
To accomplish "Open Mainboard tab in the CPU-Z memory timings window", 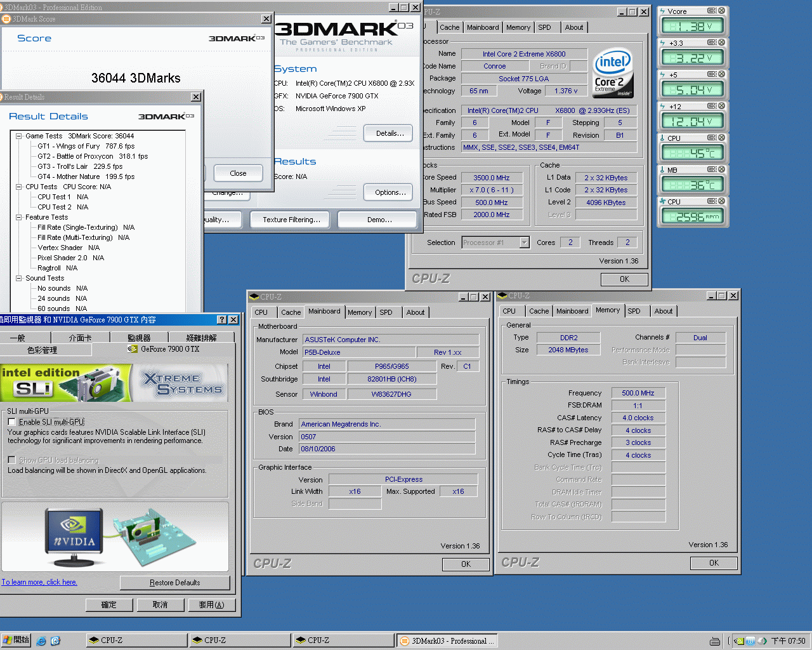I will (572, 311).
